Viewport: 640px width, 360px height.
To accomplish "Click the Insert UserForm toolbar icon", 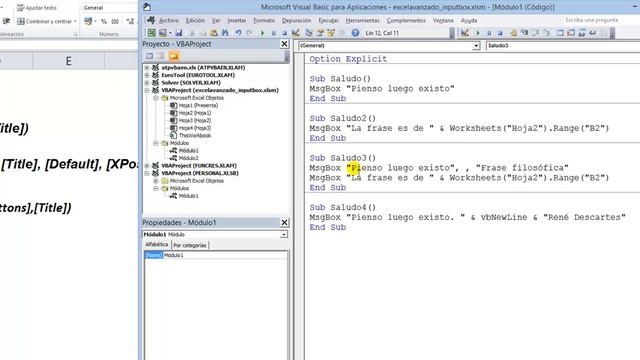I will point(164,33).
